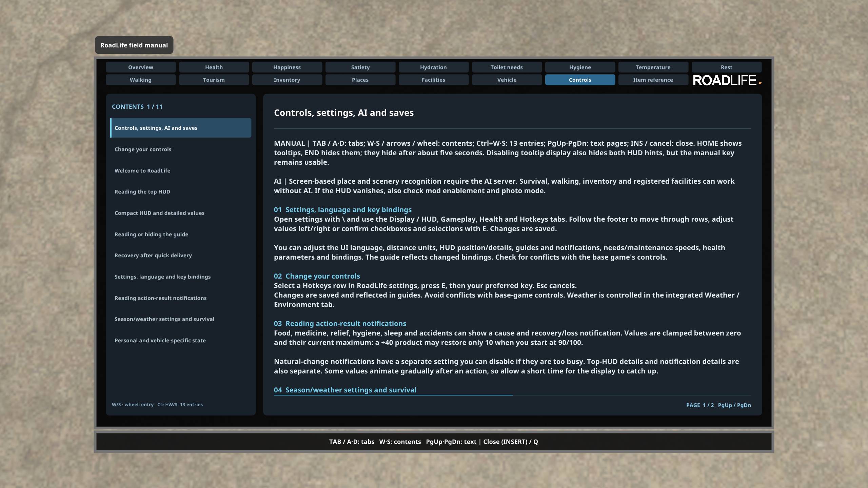Select 'Personal and vehicle-specific state' entry
This screenshot has height=488, width=868.
(181, 340)
